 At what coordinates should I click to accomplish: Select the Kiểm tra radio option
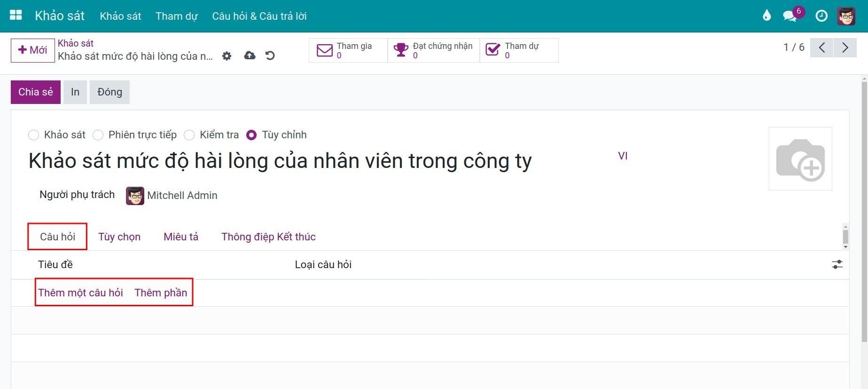(x=189, y=135)
